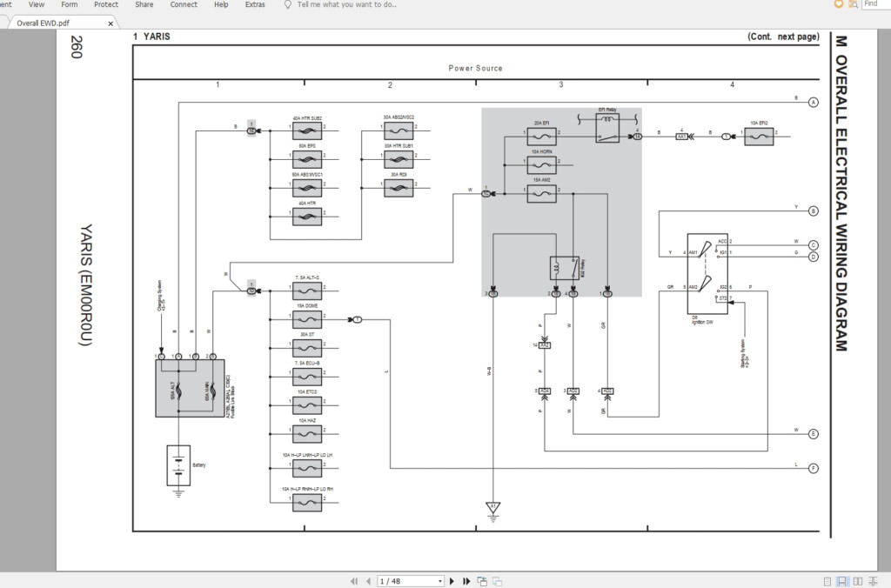Go to the first page
The height and width of the screenshot is (588, 891).
click(354, 581)
